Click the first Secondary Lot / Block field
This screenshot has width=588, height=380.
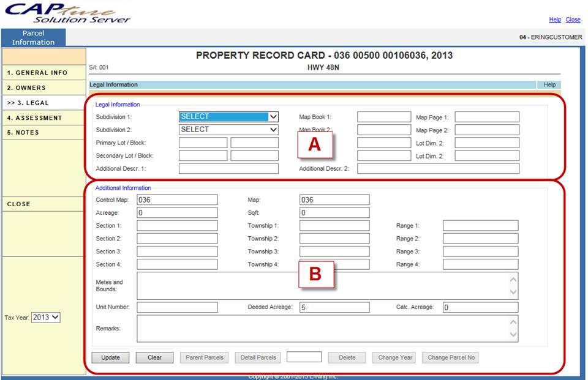[x=203, y=155]
